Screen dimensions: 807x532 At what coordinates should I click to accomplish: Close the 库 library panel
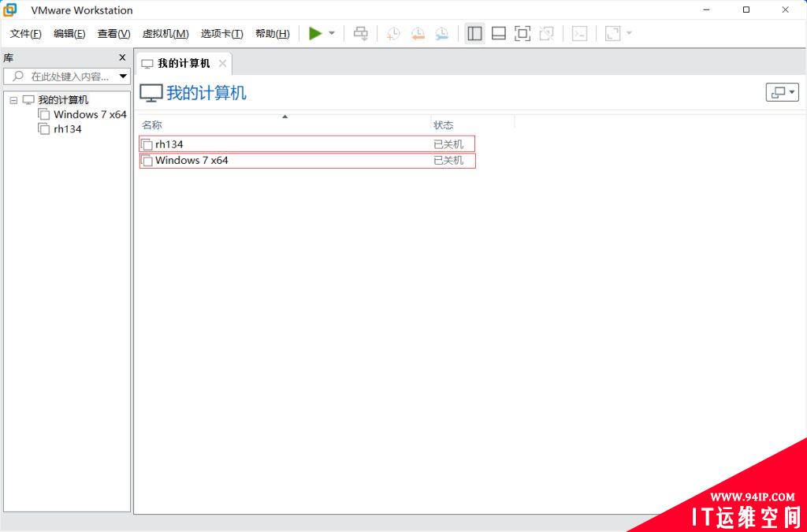click(122, 58)
